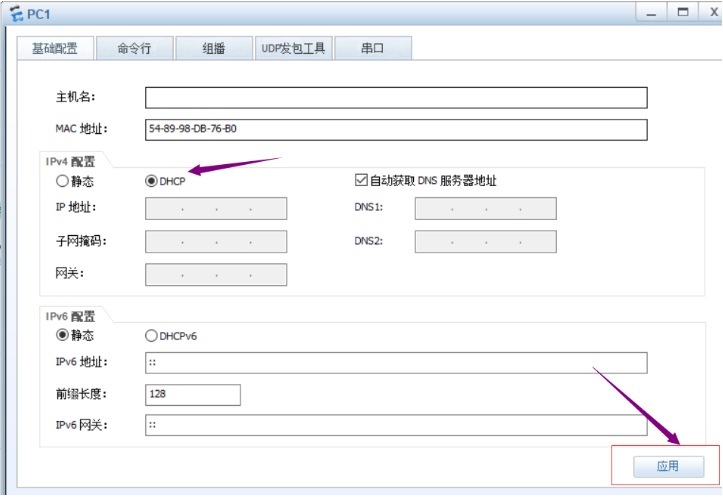Maximize the PC1 window
The height and width of the screenshot is (497, 723).
coord(683,12)
